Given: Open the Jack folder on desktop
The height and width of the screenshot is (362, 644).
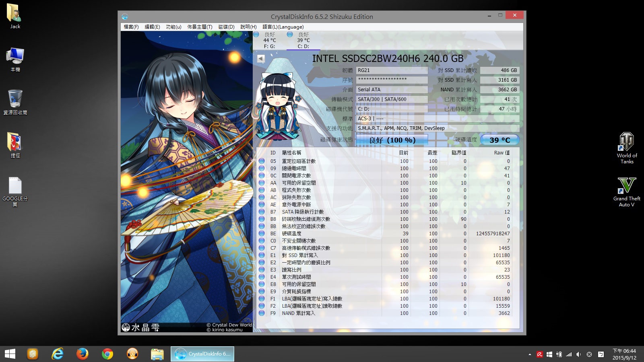Looking at the screenshot, I should click(15, 16).
